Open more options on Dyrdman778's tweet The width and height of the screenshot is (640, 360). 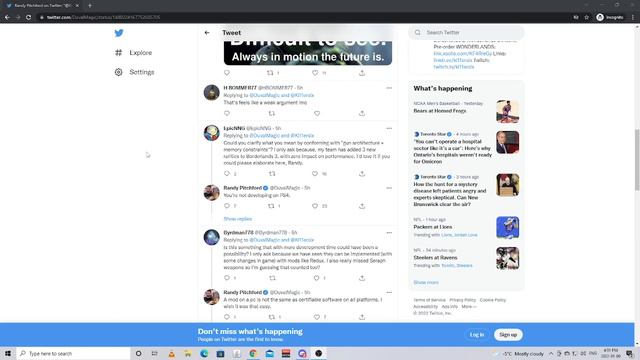(389, 233)
